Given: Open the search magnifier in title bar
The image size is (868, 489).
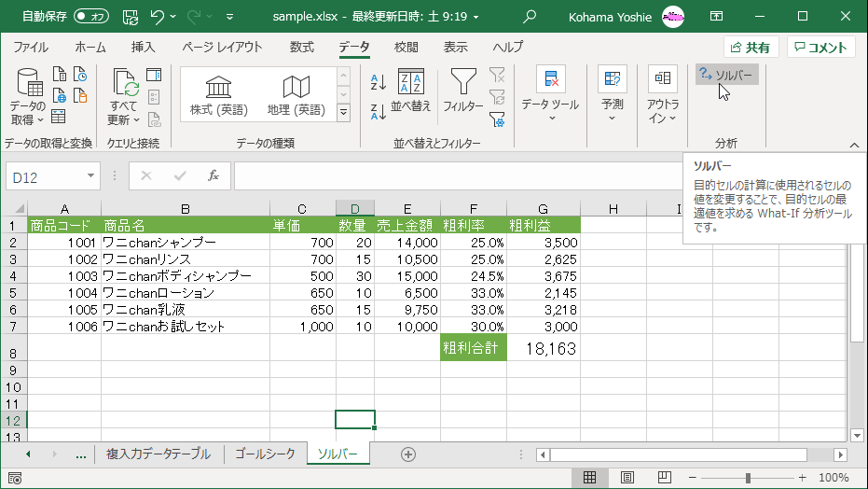Looking at the screenshot, I should click(x=530, y=17).
